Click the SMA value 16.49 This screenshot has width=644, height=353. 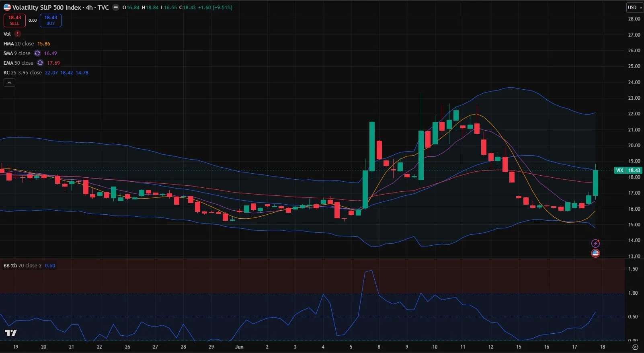(51, 53)
